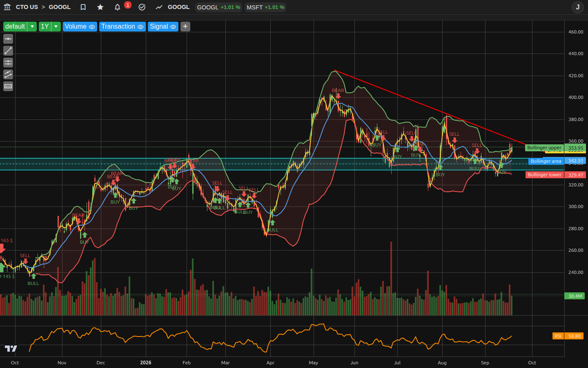Click the Bollinger upper price label
Screen dimensions: 588x368
click(544, 148)
